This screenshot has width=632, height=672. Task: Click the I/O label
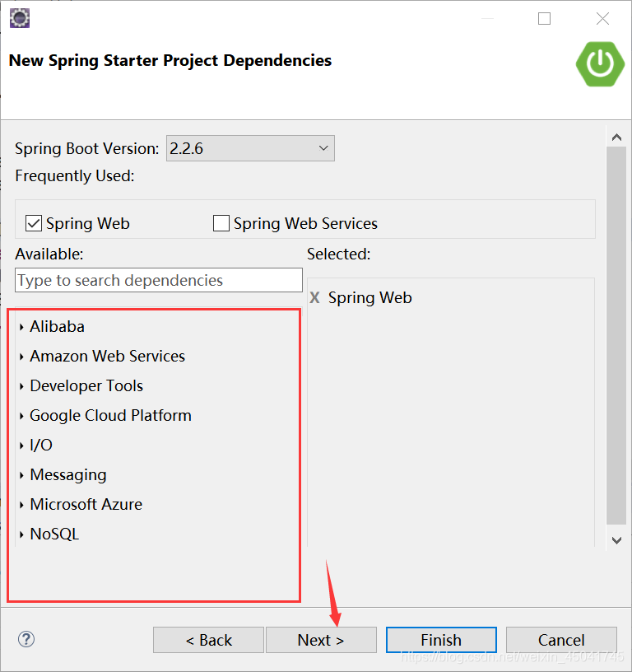[x=41, y=445]
